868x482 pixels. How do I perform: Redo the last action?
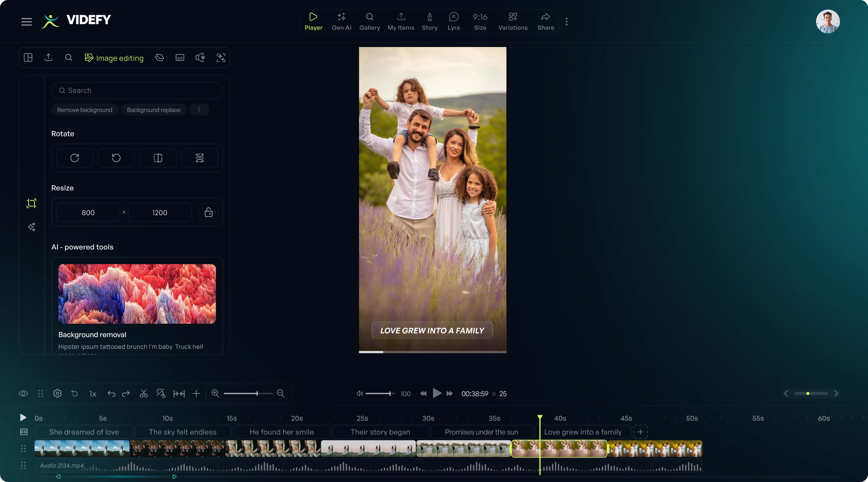[x=126, y=394]
